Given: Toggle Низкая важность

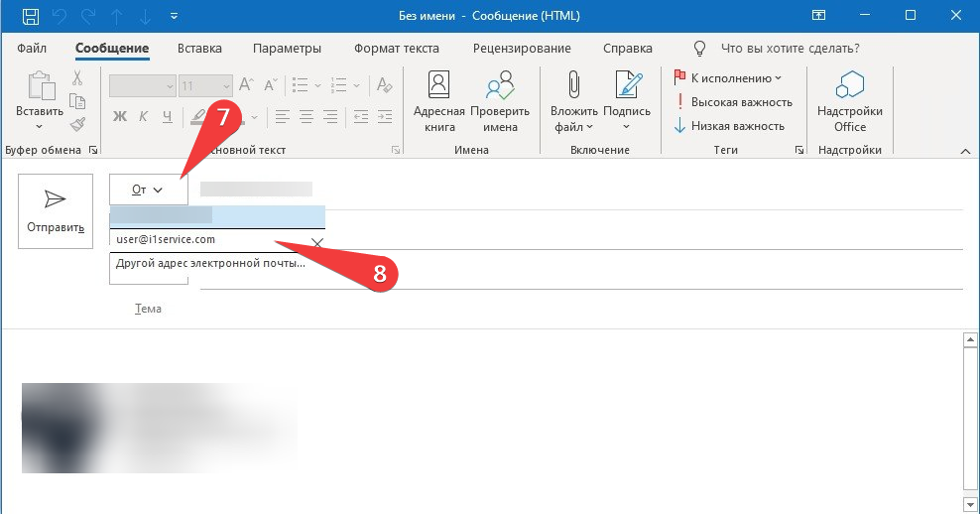Looking at the screenshot, I should 729,126.
